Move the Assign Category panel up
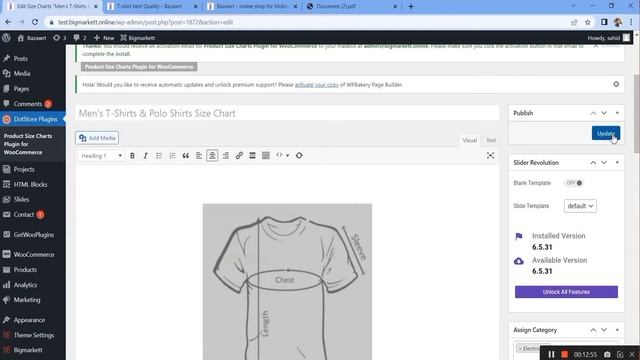This screenshot has height=360, width=640. point(593,330)
